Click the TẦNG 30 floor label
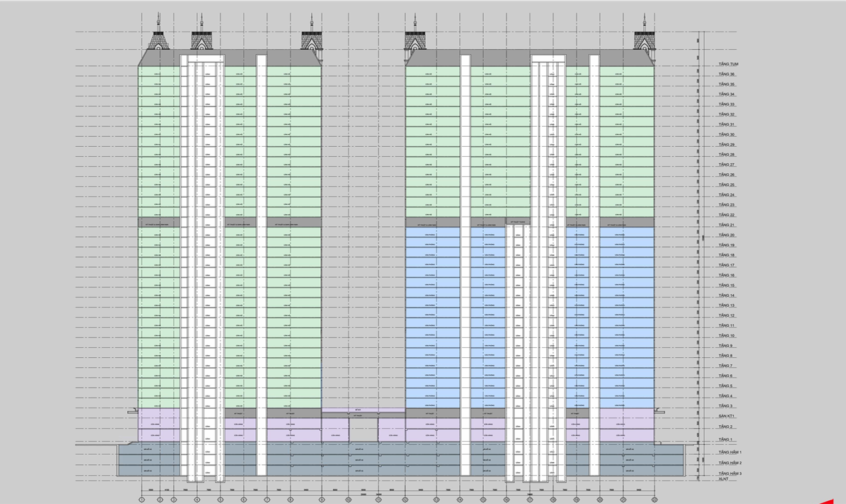The image size is (846, 504). pyautogui.click(x=726, y=135)
